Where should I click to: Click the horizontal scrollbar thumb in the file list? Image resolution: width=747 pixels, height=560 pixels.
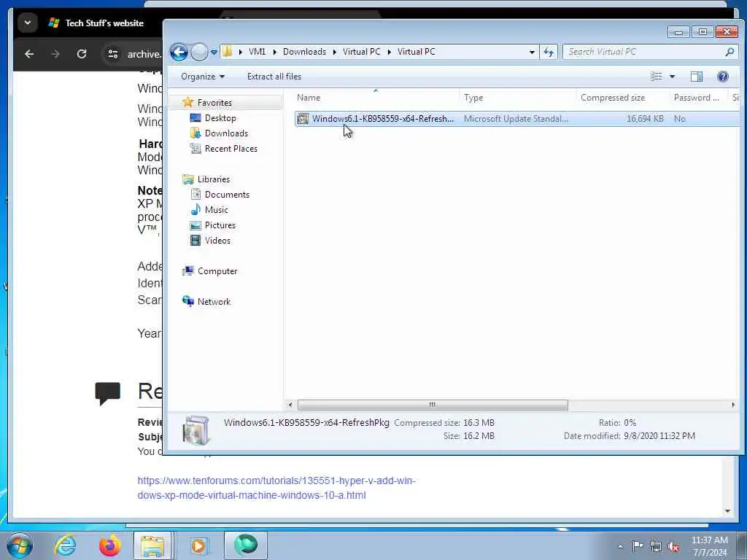[433, 405]
